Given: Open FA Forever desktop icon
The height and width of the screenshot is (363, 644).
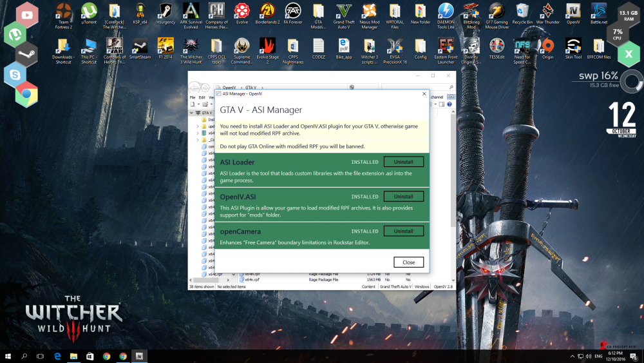Looking at the screenshot, I should pyautogui.click(x=293, y=14).
